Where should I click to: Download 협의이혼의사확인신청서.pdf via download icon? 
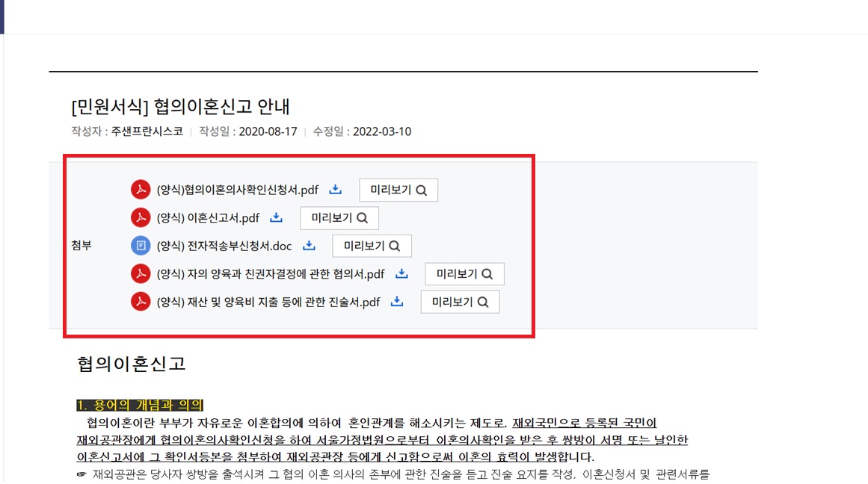pyautogui.click(x=336, y=190)
